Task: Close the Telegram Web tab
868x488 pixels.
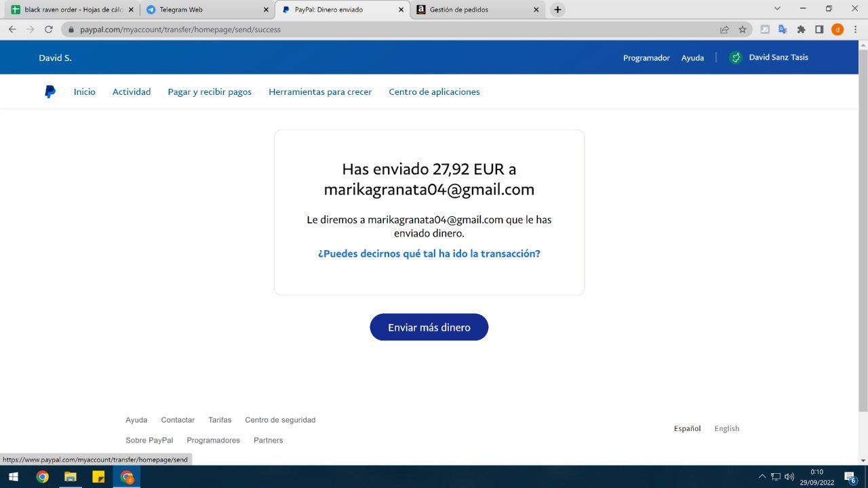Action: point(266,9)
